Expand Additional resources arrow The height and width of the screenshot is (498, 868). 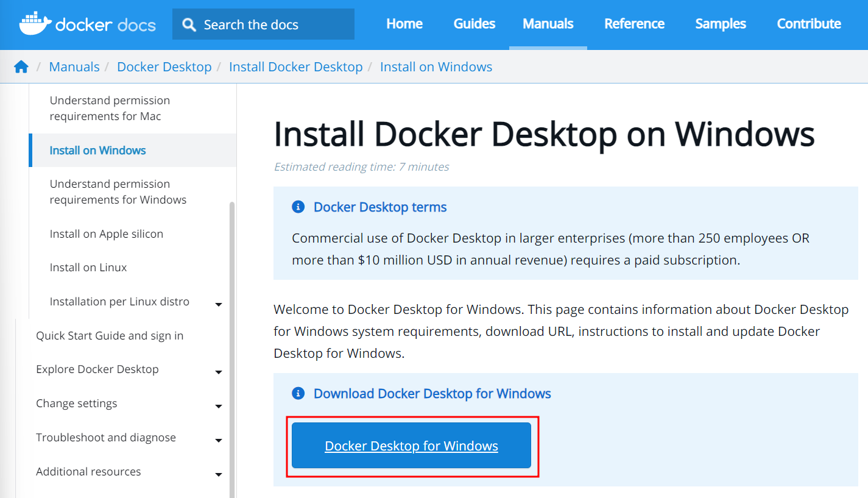tap(219, 475)
